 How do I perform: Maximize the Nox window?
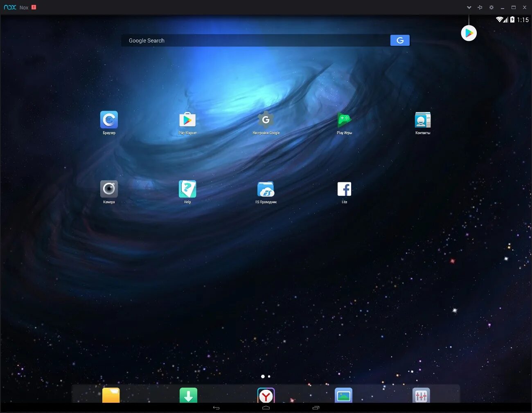point(513,7)
